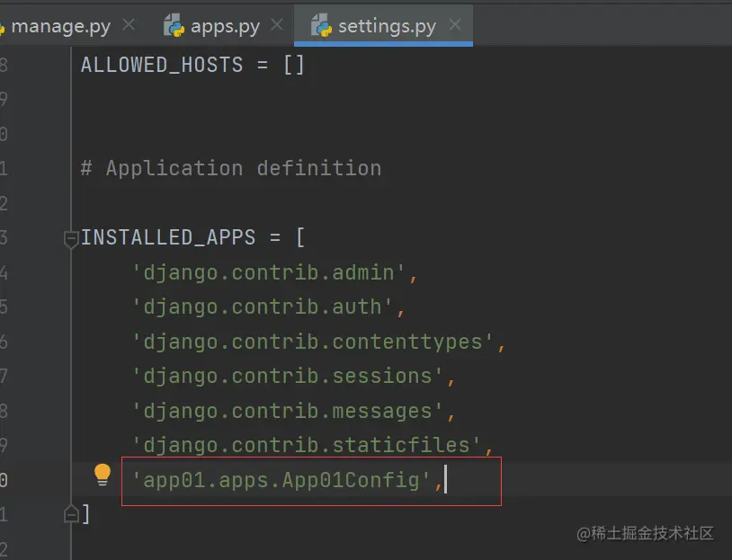Open the yellow lightbulb quick-fix icon
Image resolution: width=732 pixels, height=560 pixels.
(x=103, y=476)
